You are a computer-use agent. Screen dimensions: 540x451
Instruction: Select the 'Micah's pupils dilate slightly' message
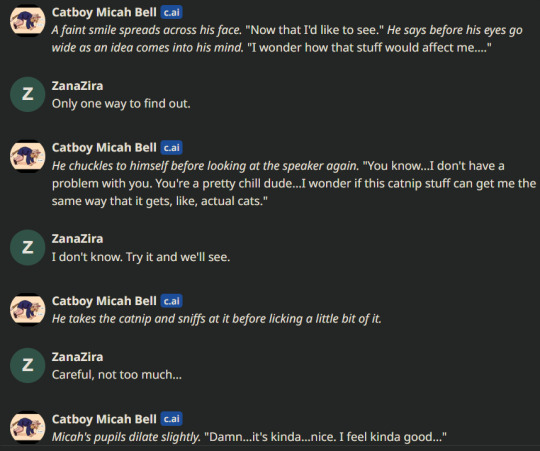(249, 437)
